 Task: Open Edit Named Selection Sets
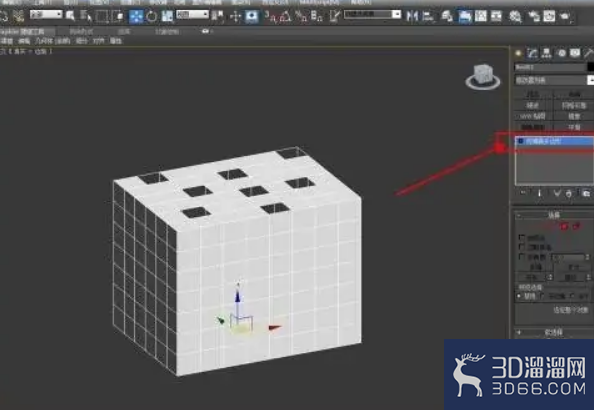(x=335, y=16)
